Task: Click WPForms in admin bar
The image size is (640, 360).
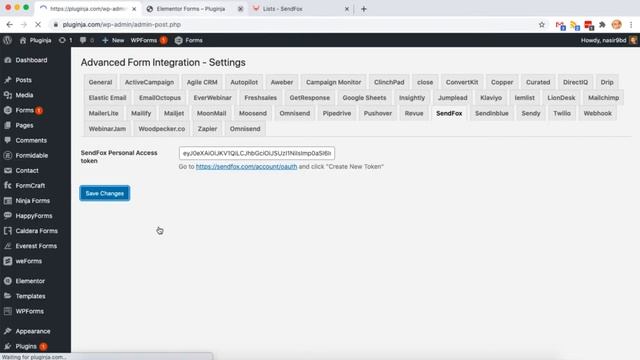Action: coord(149,40)
